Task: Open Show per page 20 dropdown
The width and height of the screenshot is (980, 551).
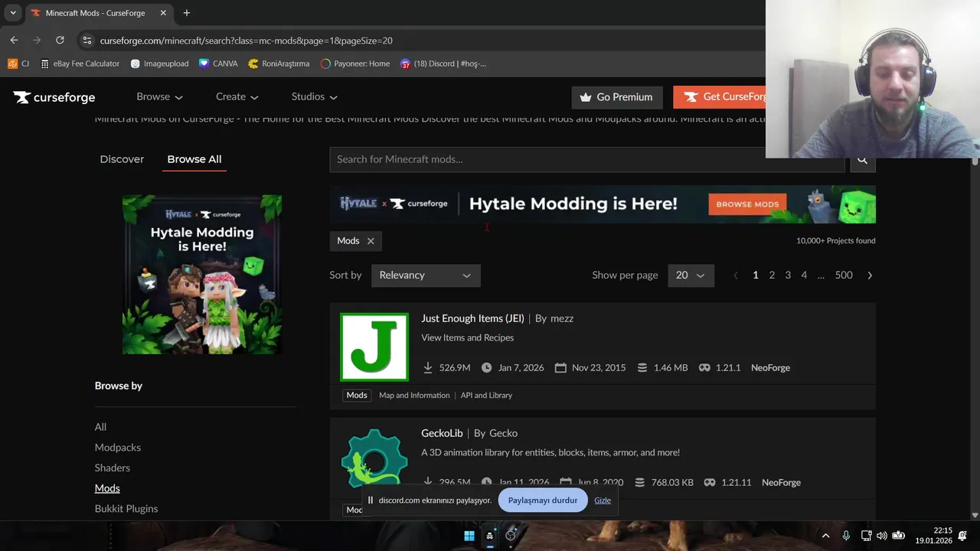Action: [x=691, y=275]
